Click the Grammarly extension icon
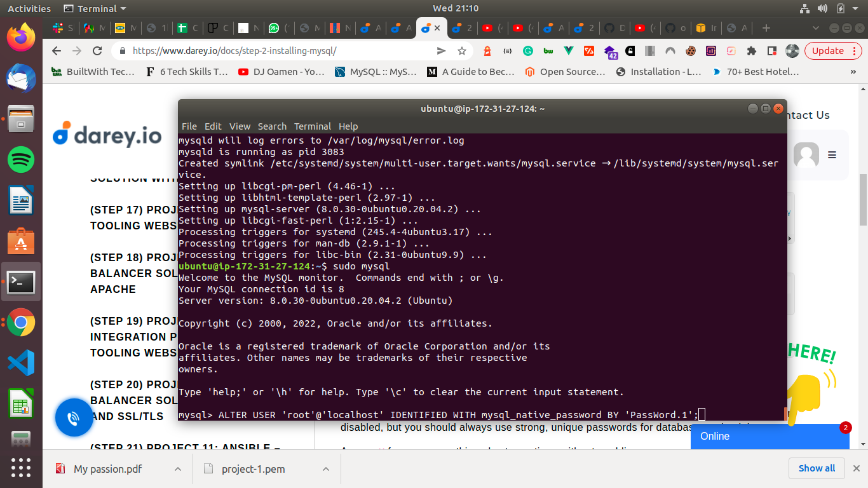 point(527,50)
